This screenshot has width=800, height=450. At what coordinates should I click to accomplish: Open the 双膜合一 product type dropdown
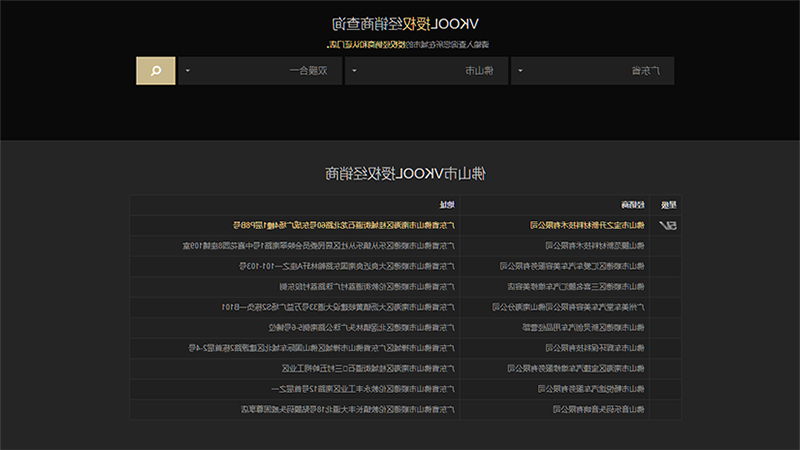260,70
